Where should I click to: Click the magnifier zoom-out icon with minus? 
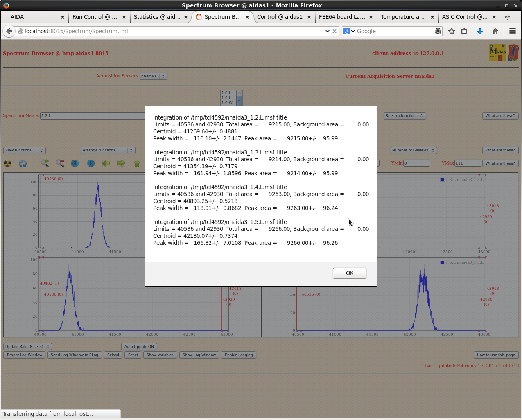pos(60,163)
